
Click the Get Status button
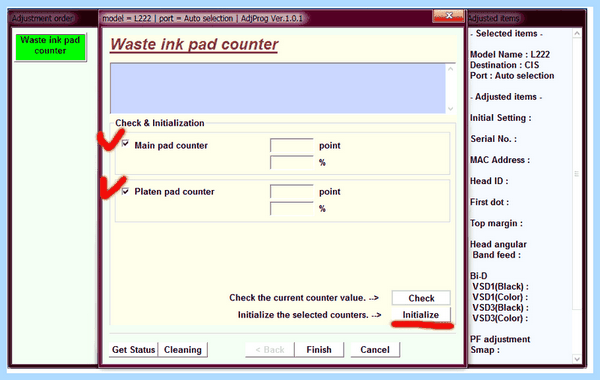[133, 349]
